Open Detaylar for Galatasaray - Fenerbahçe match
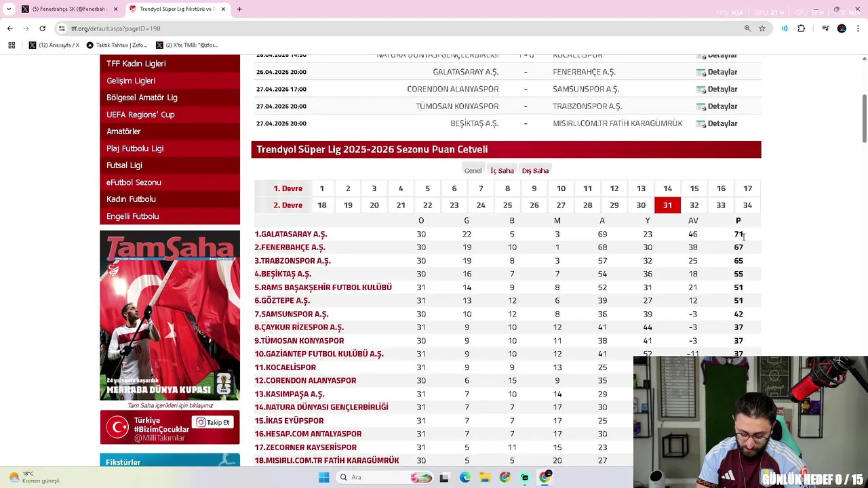Screen dimensions: 868x488 pos(717,72)
